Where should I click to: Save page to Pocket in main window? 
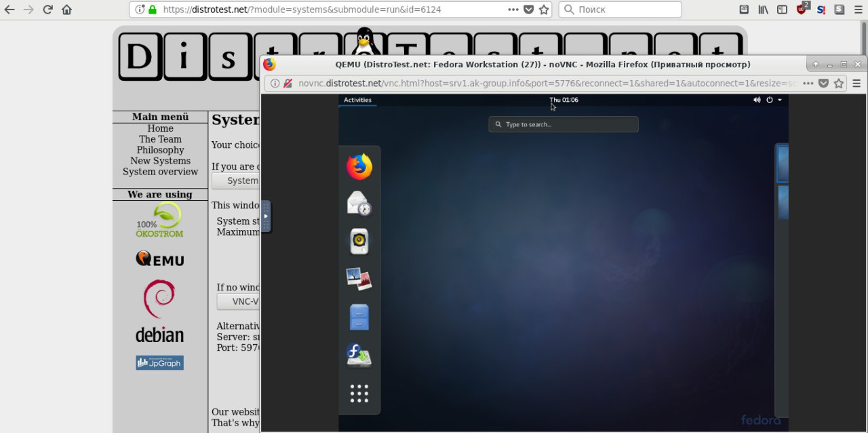[x=529, y=10]
